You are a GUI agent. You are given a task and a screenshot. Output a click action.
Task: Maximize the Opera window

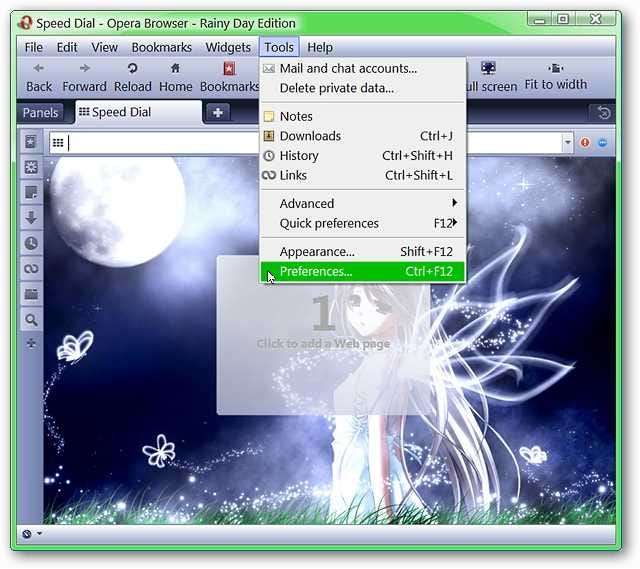point(563,19)
